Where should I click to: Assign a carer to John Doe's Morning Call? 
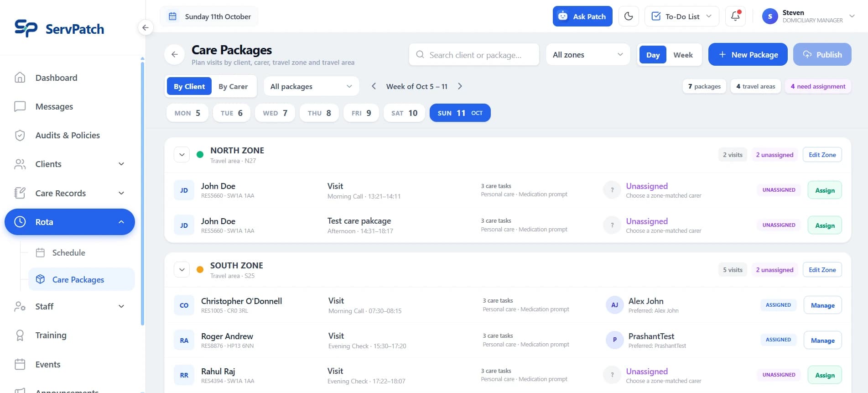tap(825, 190)
